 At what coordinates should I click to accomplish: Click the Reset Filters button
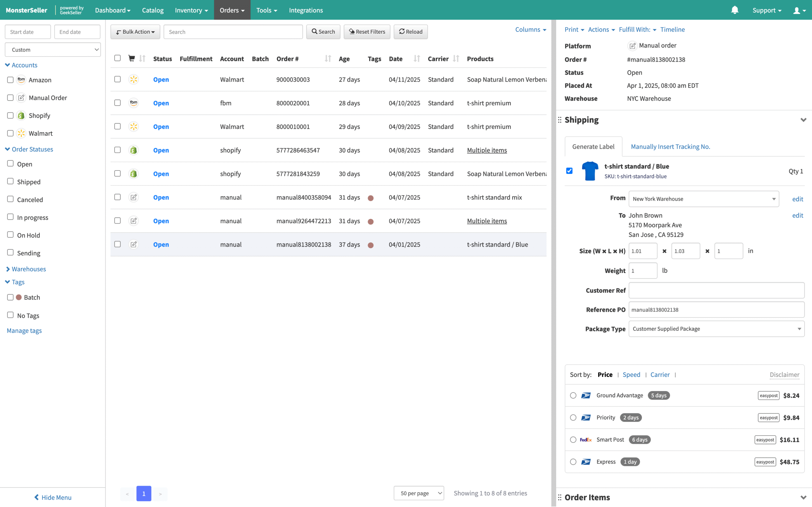point(367,32)
